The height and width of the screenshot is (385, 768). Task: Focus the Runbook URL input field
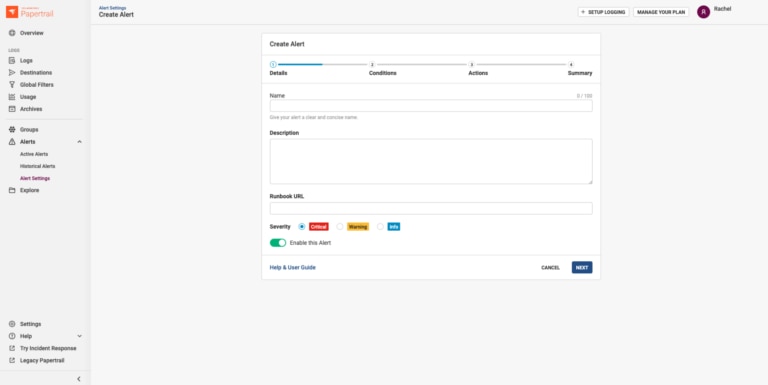(431, 208)
